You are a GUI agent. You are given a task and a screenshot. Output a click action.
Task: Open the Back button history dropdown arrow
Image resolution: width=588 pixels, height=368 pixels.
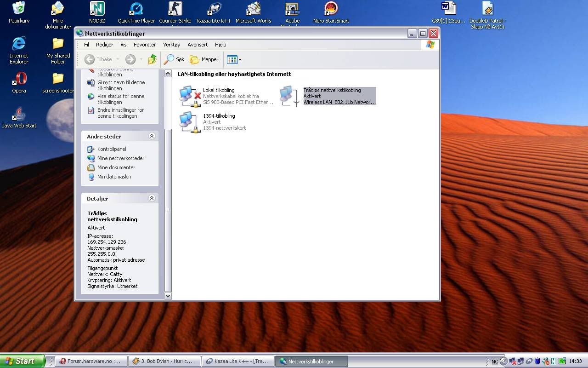coord(118,59)
